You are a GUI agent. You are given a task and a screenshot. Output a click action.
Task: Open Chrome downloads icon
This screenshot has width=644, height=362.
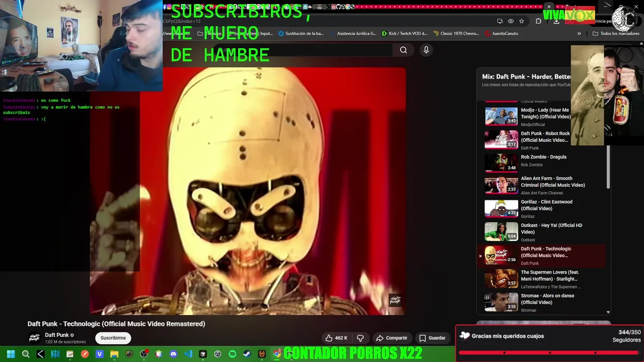pos(556,21)
